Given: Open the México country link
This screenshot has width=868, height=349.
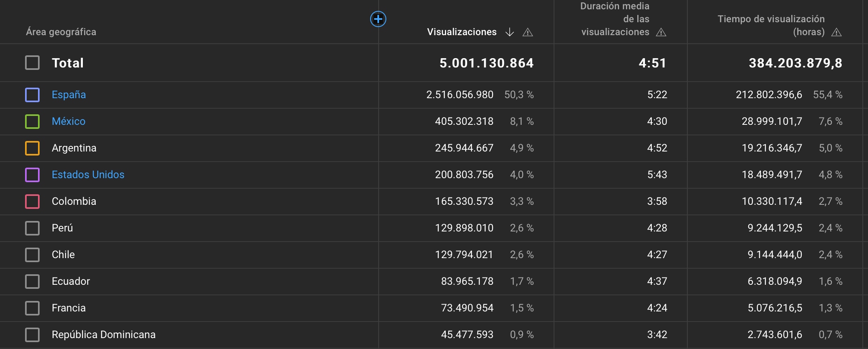Looking at the screenshot, I should [69, 122].
